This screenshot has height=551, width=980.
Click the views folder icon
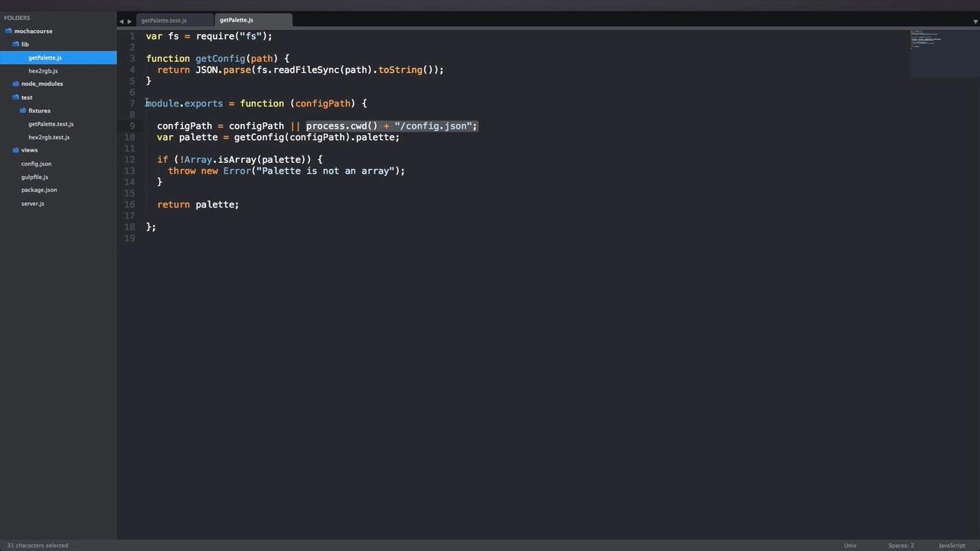click(x=15, y=150)
